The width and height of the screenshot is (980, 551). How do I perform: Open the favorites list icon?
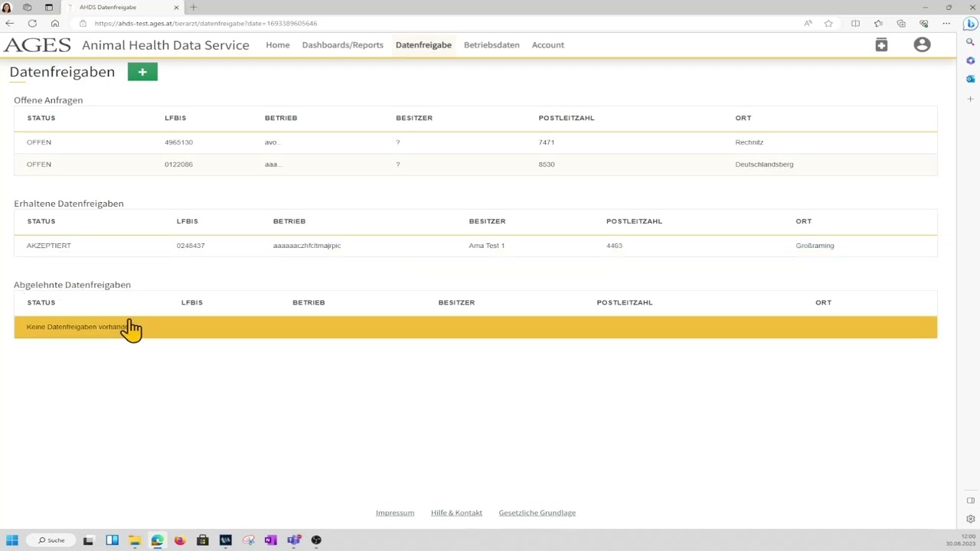(x=878, y=24)
